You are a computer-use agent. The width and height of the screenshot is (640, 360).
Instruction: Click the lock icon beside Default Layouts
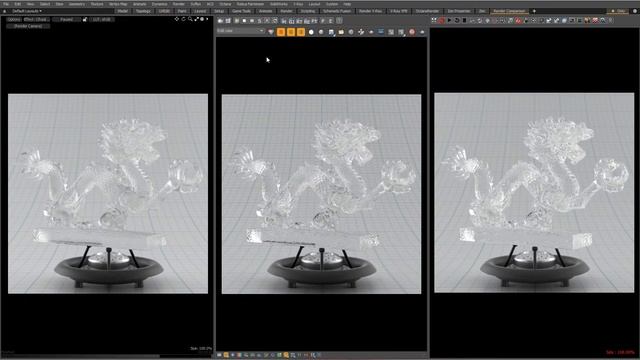click(4, 11)
